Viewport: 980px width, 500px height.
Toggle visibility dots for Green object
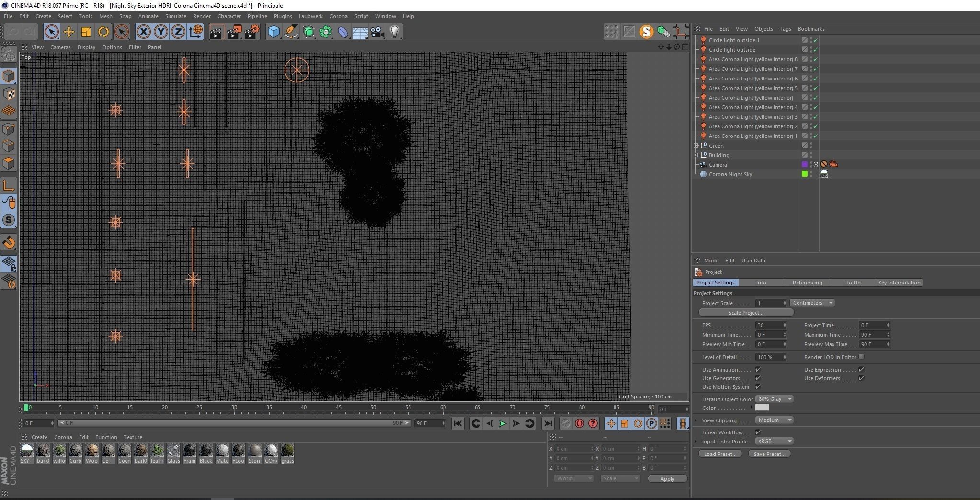pyautogui.click(x=811, y=146)
